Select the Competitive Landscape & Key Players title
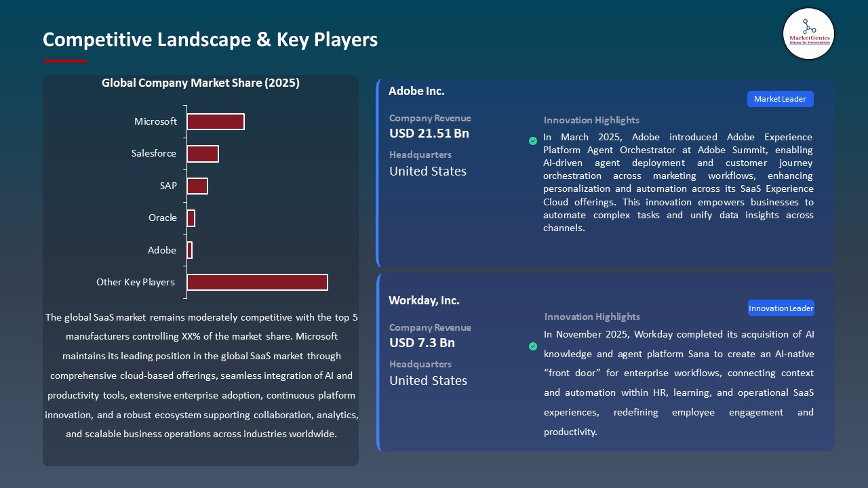The height and width of the screenshot is (488, 868). (x=210, y=40)
